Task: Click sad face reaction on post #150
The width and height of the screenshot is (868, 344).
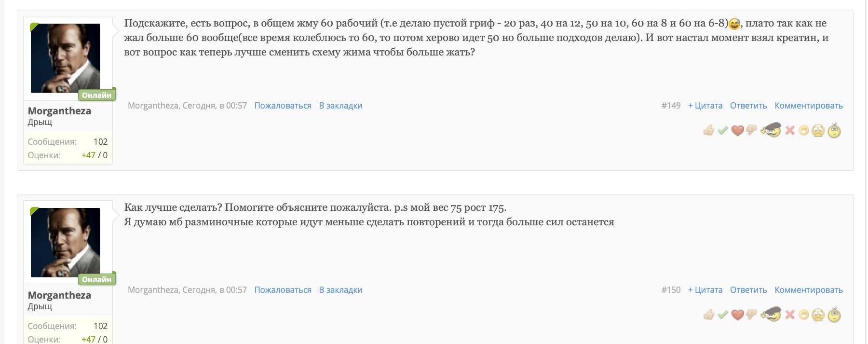Action: pos(818,315)
